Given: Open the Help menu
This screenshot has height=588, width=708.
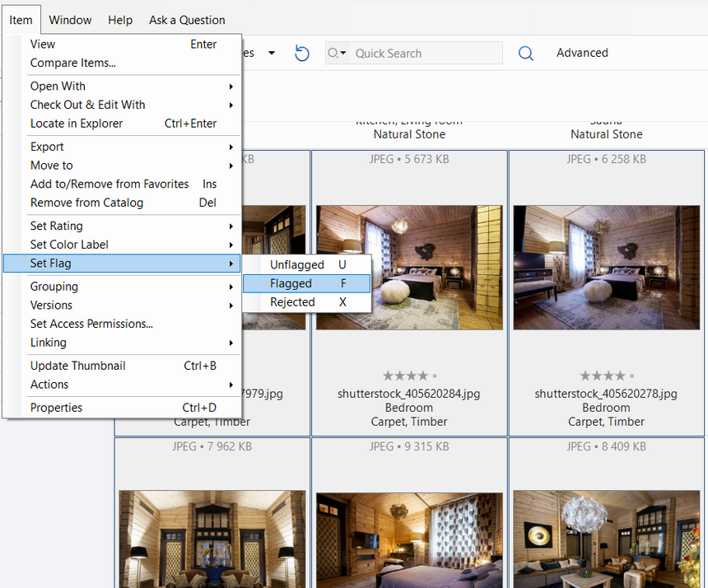Looking at the screenshot, I should (120, 20).
